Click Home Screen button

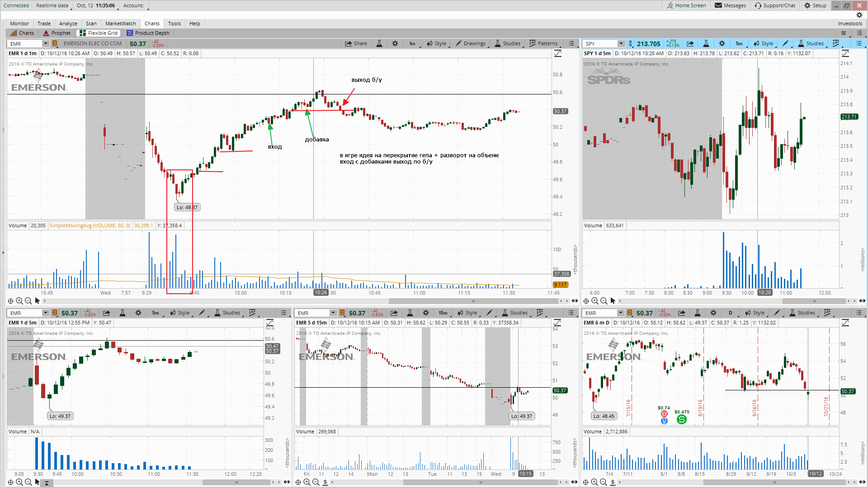[x=686, y=5]
